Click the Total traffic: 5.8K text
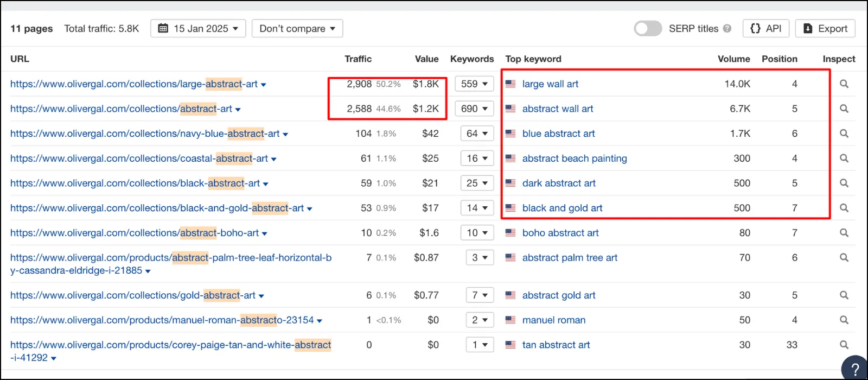 point(101,29)
